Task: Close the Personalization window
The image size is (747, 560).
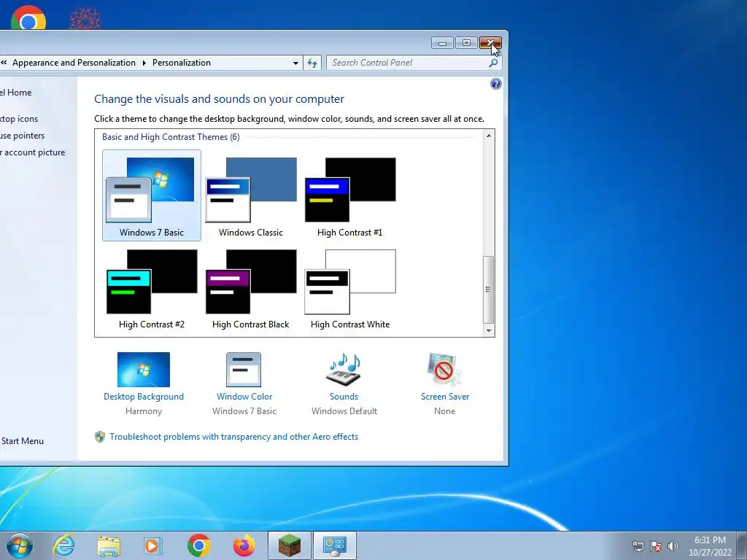Action: click(x=490, y=43)
